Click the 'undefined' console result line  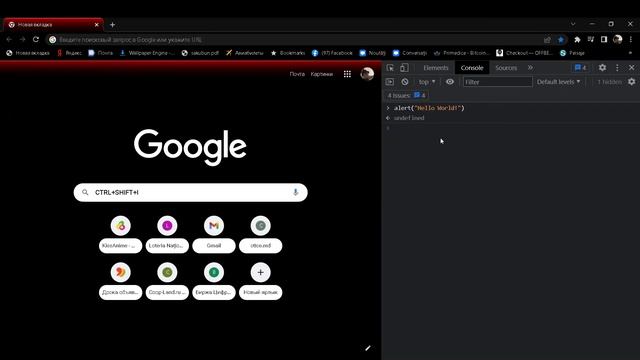pos(409,118)
